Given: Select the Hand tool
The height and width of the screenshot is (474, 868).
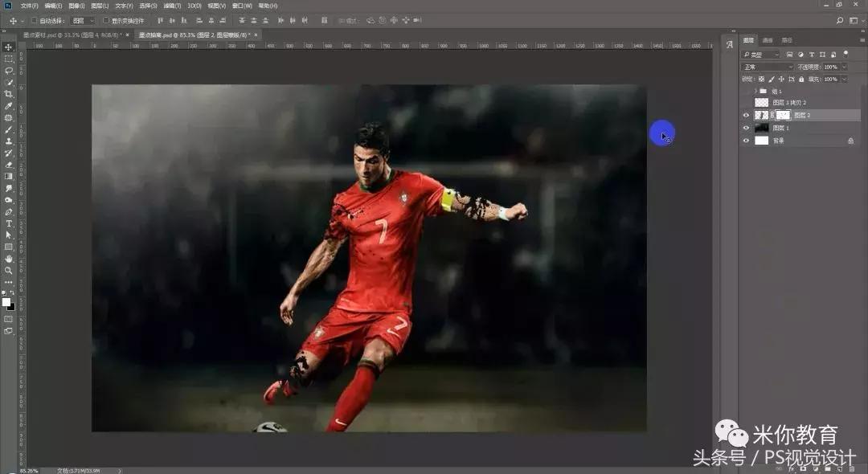Looking at the screenshot, I should pos(9,259).
